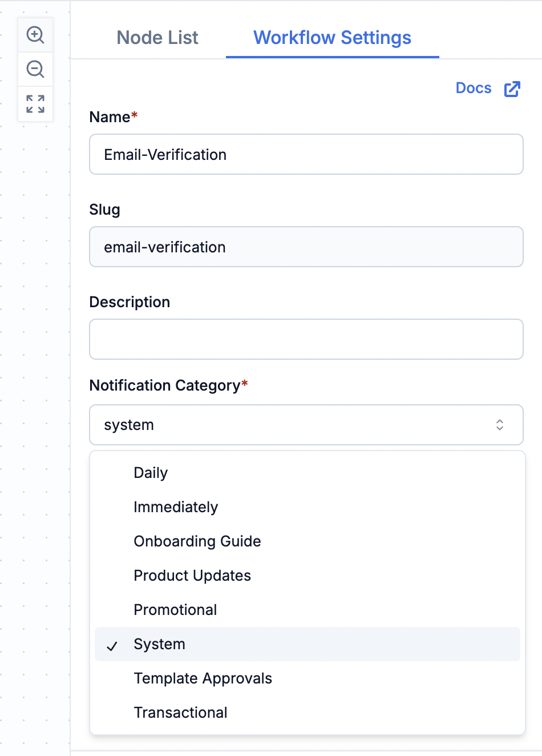The image size is (542, 756).
Task: Select the checked System option
Action: point(160,644)
